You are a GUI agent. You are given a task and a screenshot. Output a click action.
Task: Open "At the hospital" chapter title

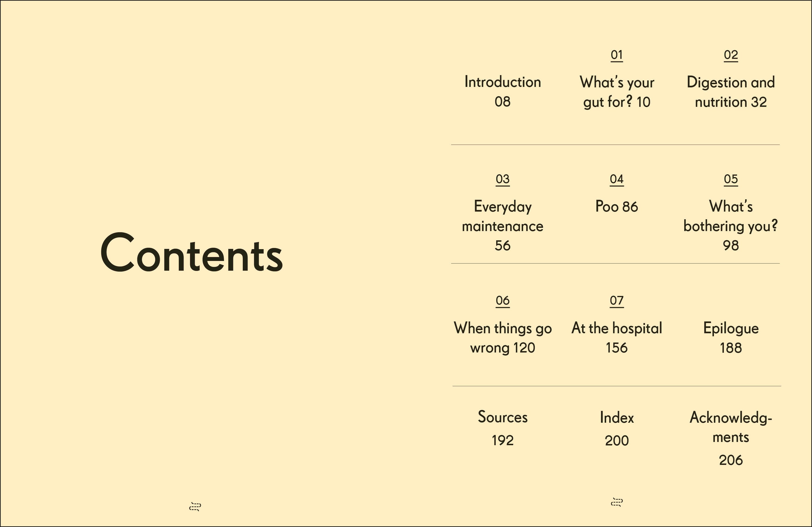click(x=617, y=328)
